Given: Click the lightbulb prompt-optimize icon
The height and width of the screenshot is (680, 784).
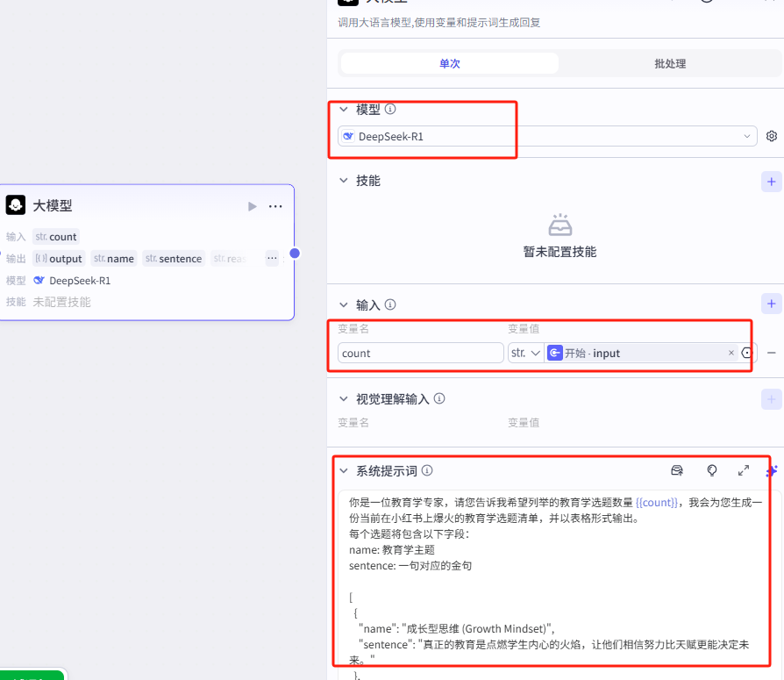Looking at the screenshot, I should tap(711, 470).
